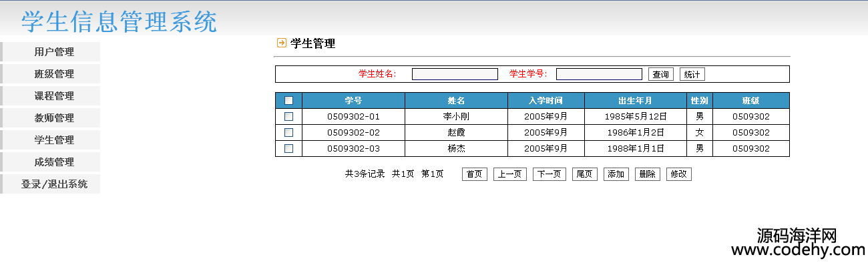The image size is (868, 263).
Task: Toggle the select-all checkbox in table header
Action: [288, 101]
